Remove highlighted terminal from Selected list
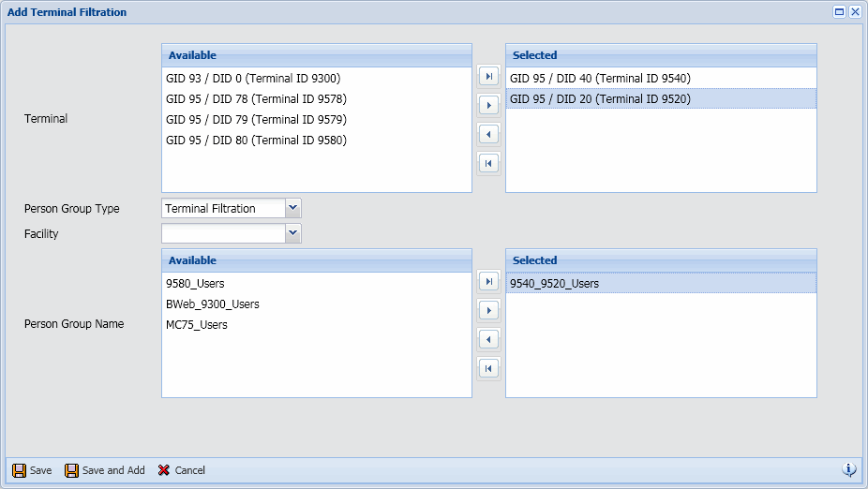Viewport: 868px width, 489px height. (488, 134)
